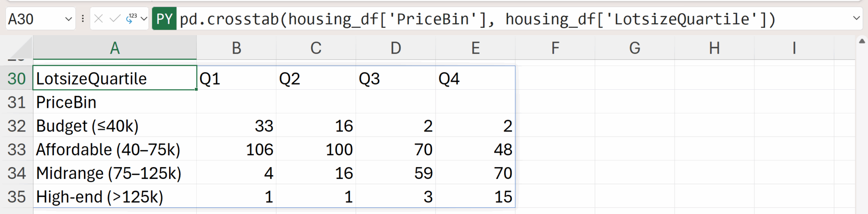868x214 pixels.
Task: Click the Python output type icon
Action: pyautogui.click(x=131, y=19)
